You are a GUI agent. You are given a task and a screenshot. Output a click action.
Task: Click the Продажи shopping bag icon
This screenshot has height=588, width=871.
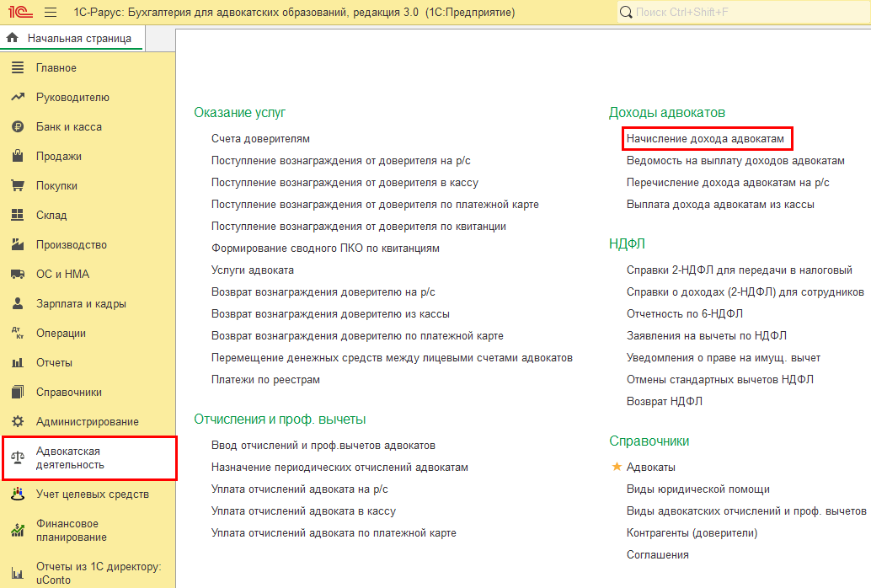(x=17, y=157)
